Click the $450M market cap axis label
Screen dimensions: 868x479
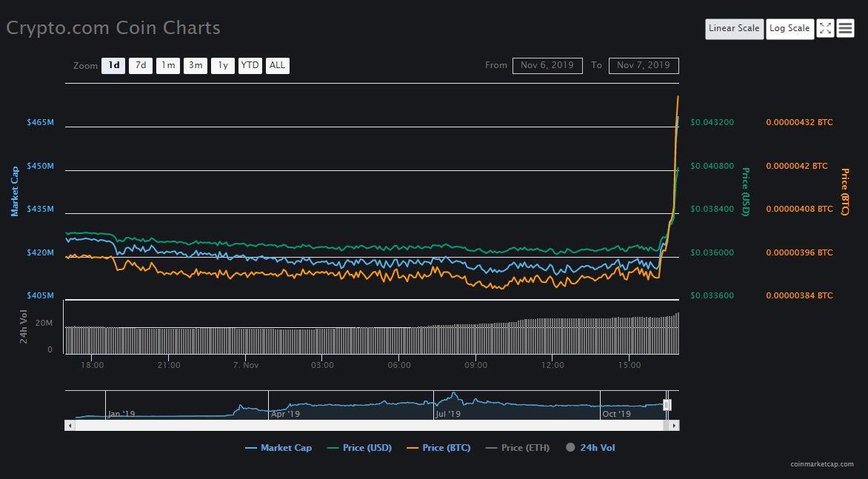[41, 166]
